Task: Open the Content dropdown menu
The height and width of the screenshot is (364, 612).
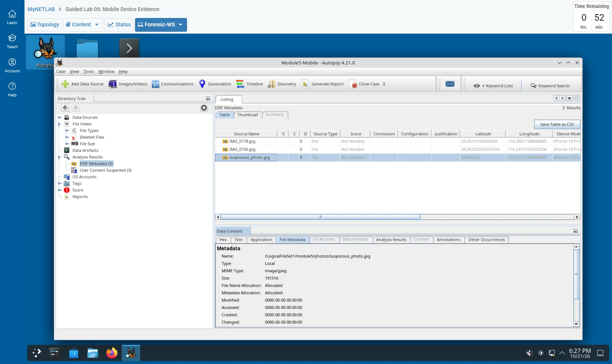Action: coord(83,24)
